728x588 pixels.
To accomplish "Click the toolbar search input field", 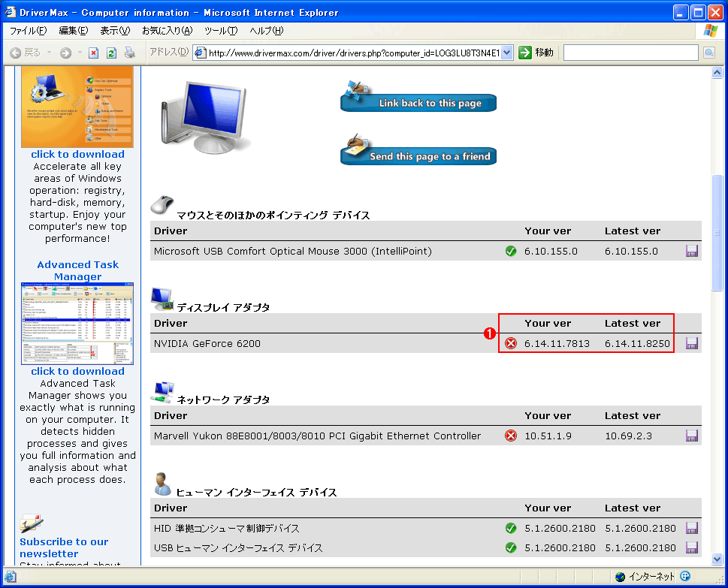I will [x=630, y=53].
